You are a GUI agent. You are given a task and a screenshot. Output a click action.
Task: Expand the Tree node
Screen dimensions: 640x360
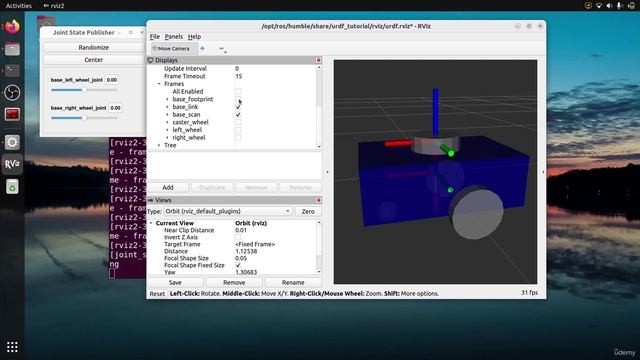(x=159, y=145)
